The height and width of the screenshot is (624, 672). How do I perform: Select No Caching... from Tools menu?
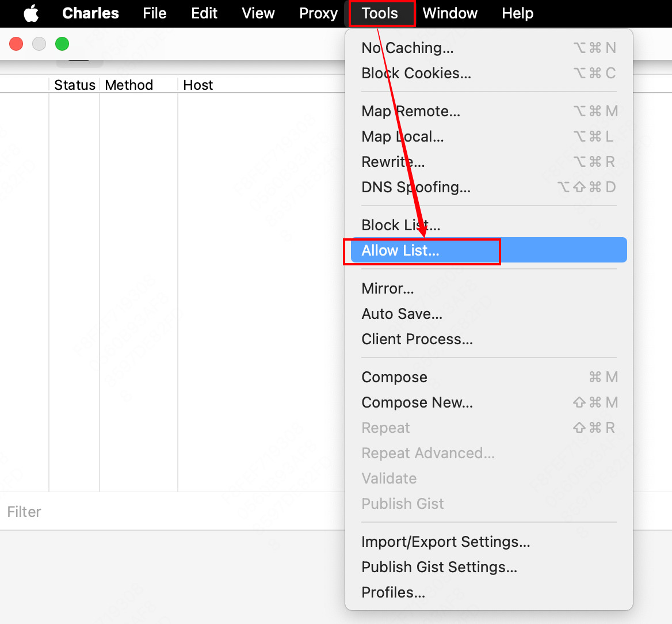[488, 48]
